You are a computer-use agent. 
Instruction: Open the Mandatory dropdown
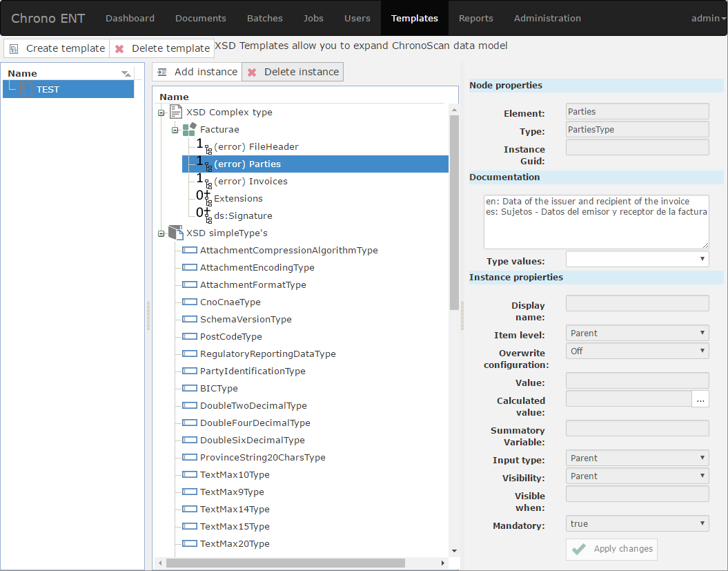tap(637, 524)
